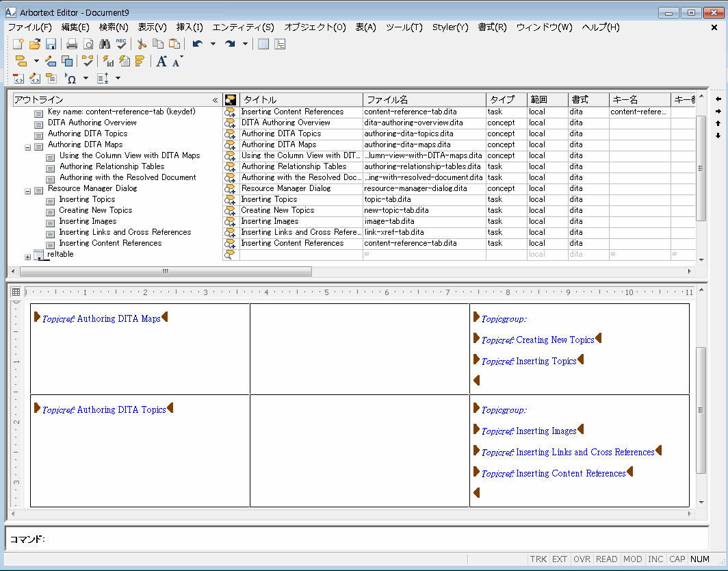
Task: Print the document via printer icon
Action: (71, 44)
